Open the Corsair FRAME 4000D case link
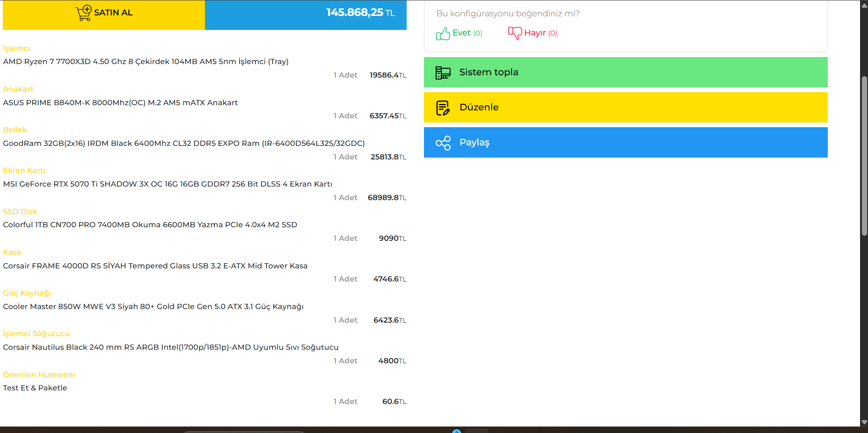The image size is (868, 433). pyautogui.click(x=155, y=266)
